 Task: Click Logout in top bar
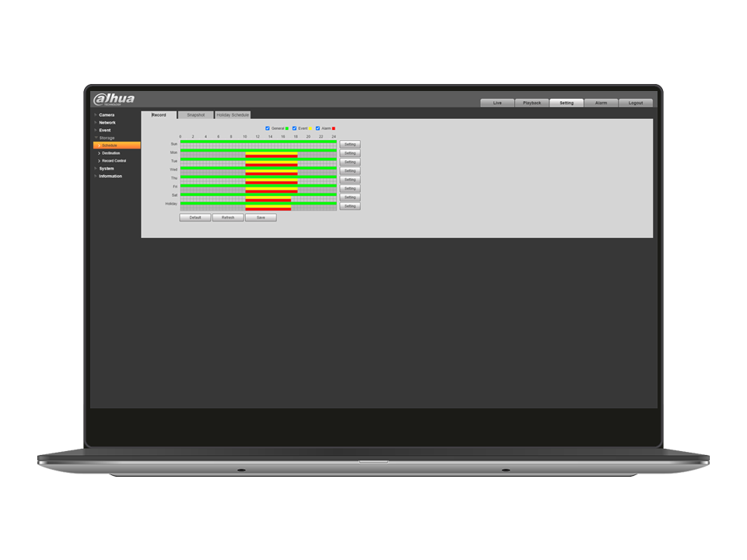pyautogui.click(x=636, y=103)
